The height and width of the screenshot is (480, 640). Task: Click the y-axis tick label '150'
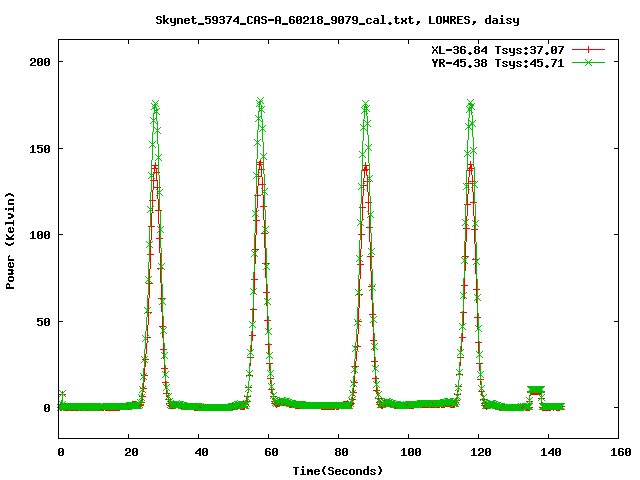click(40, 149)
